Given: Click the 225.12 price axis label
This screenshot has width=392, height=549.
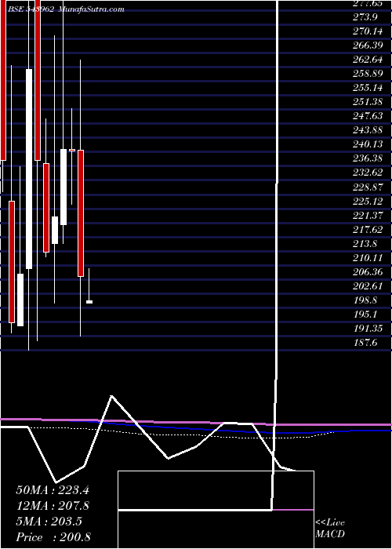Looking at the screenshot, I should (x=368, y=201).
